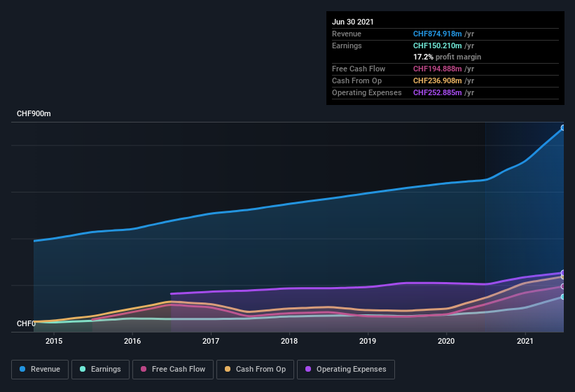Toggle the Revenue legend button

(40, 370)
